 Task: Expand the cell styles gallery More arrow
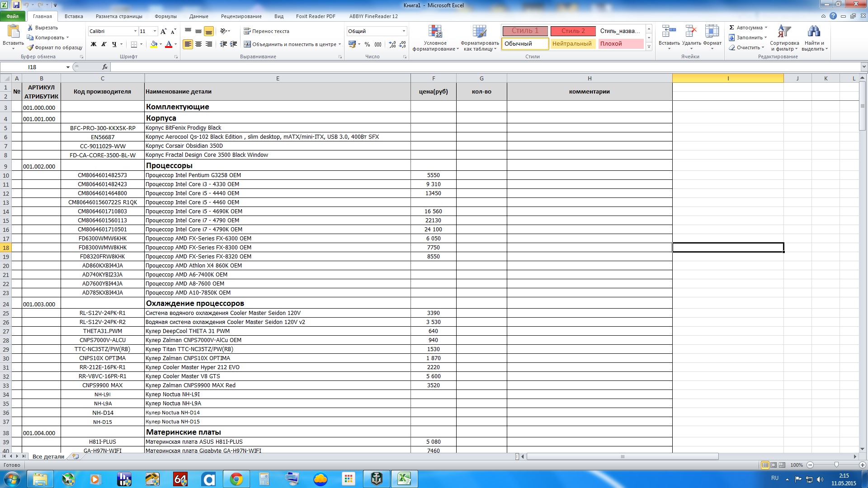[649, 47]
